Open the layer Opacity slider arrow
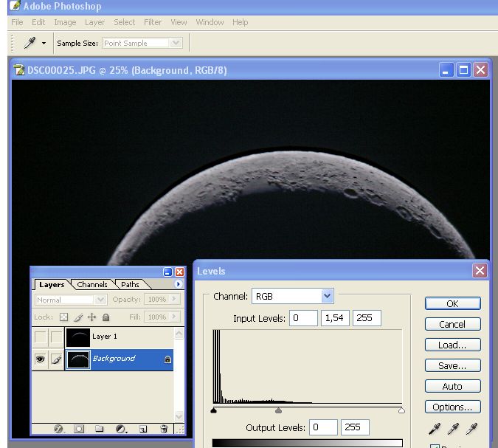Viewport: 498px width, 448px height. [x=173, y=299]
